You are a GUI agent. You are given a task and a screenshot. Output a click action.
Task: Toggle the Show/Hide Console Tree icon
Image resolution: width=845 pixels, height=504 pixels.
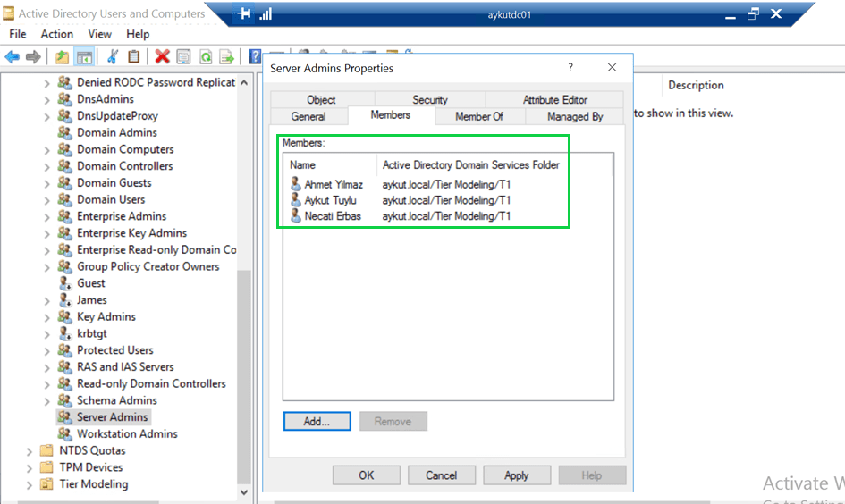[x=84, y=57]
